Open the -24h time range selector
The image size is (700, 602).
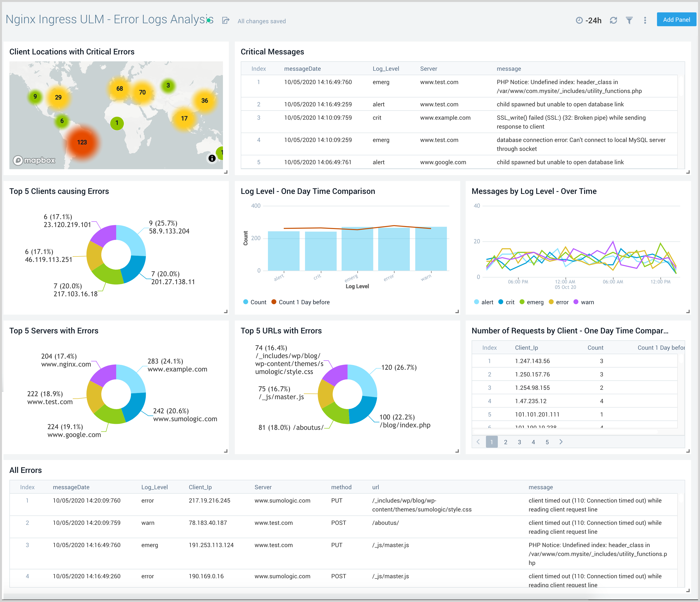(x=589, y=21)
